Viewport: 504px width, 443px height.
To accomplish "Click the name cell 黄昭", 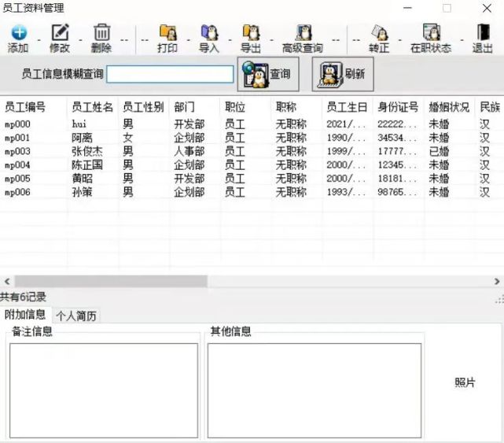I will coord(82,179).
